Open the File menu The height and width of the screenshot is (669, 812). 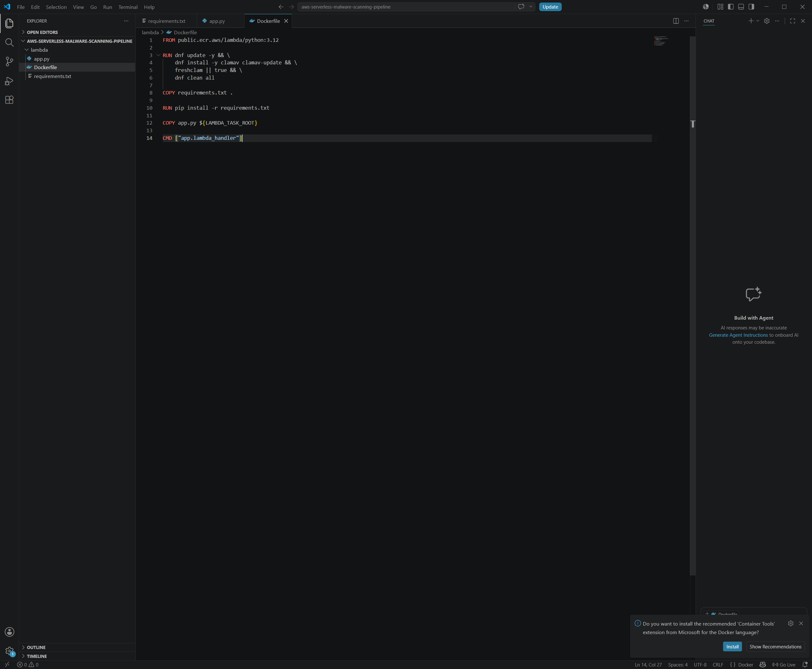[21, 7]
